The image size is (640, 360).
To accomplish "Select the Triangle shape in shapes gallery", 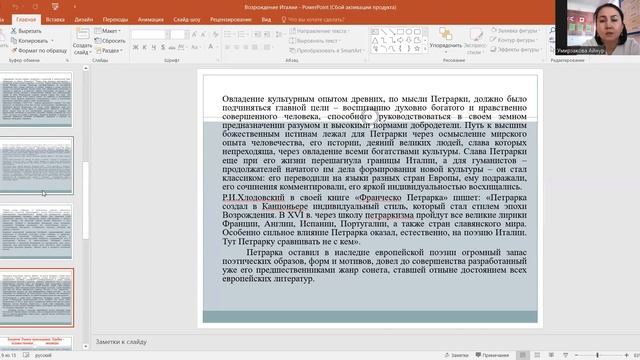I will click(375, 40).
